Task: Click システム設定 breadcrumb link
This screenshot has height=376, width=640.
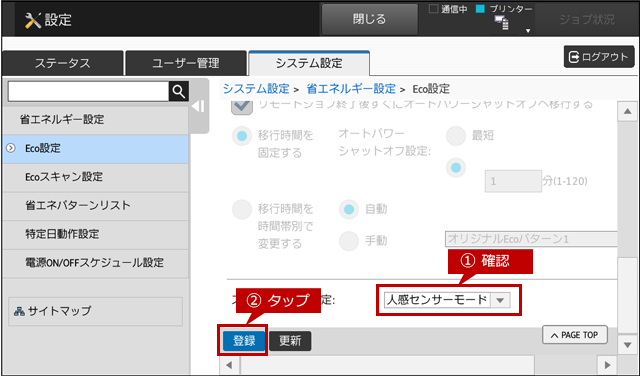Action: tap(256, 89)
